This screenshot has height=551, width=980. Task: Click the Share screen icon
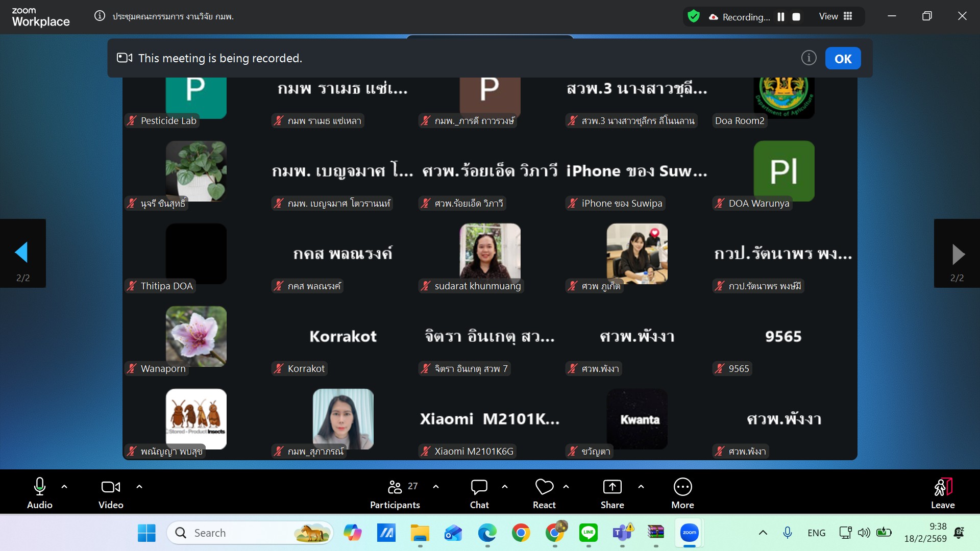click(612, 487)
